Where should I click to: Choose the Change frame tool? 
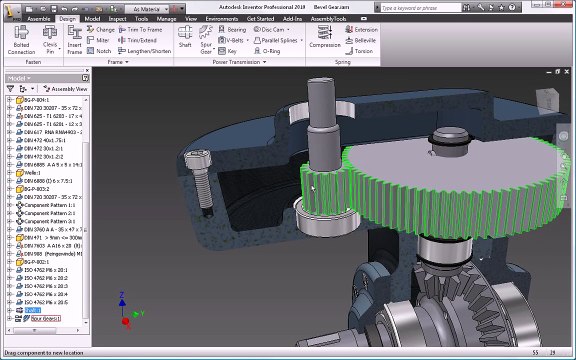[x=101, y=29]
